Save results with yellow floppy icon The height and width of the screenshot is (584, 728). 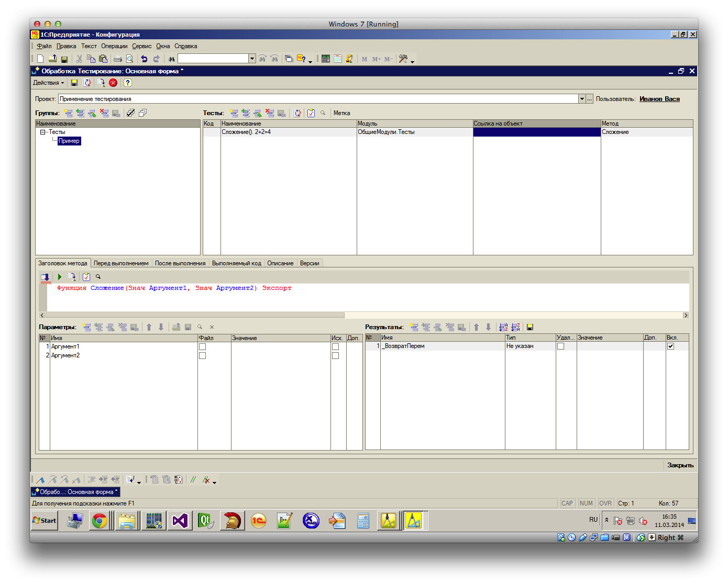click(x=530, y=327)
